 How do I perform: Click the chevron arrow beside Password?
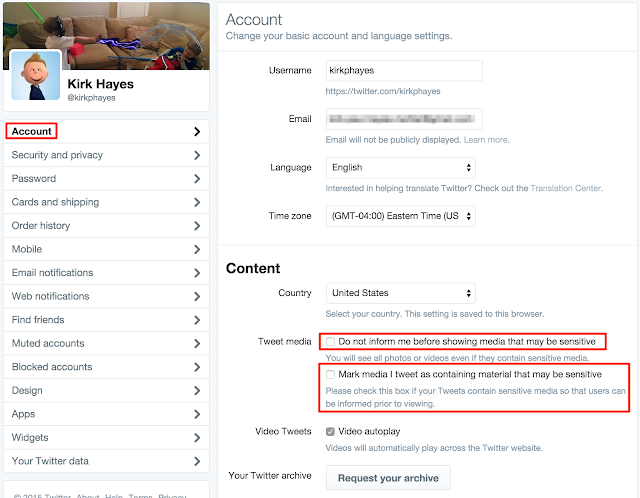coord(197,179)
